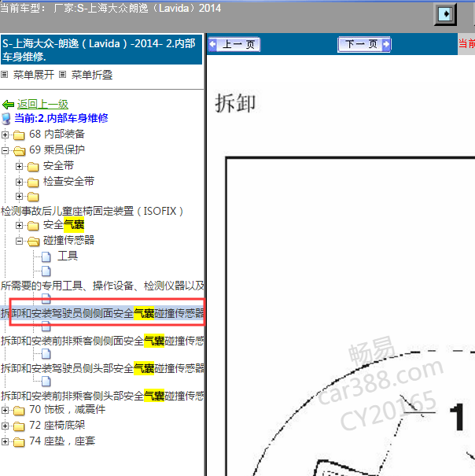This screenshot has width=475, height=476.
Task: Expand the ISOFIX child seat folder node
Action: point(19,197)
